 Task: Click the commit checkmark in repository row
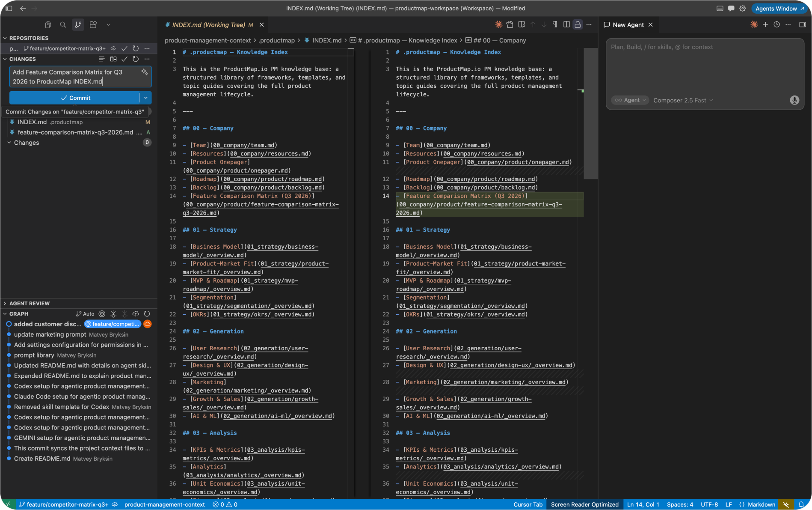pos(124,48)
